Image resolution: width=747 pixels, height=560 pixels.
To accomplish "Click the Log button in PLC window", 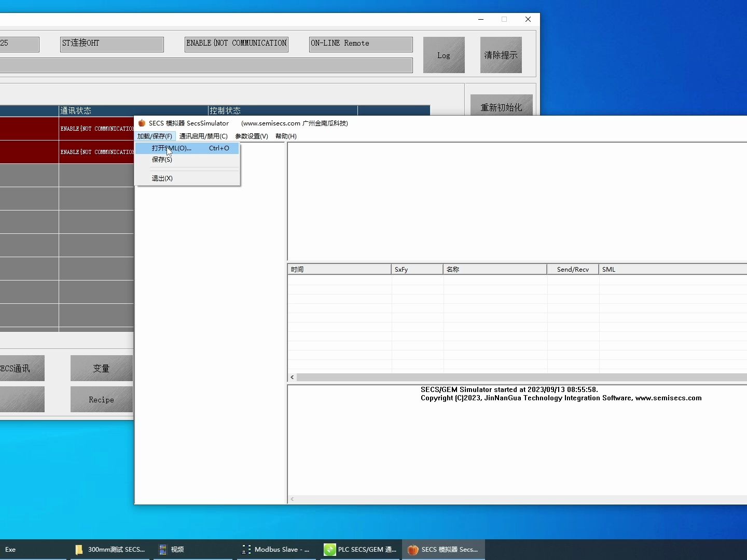I will tap(444, 55).
